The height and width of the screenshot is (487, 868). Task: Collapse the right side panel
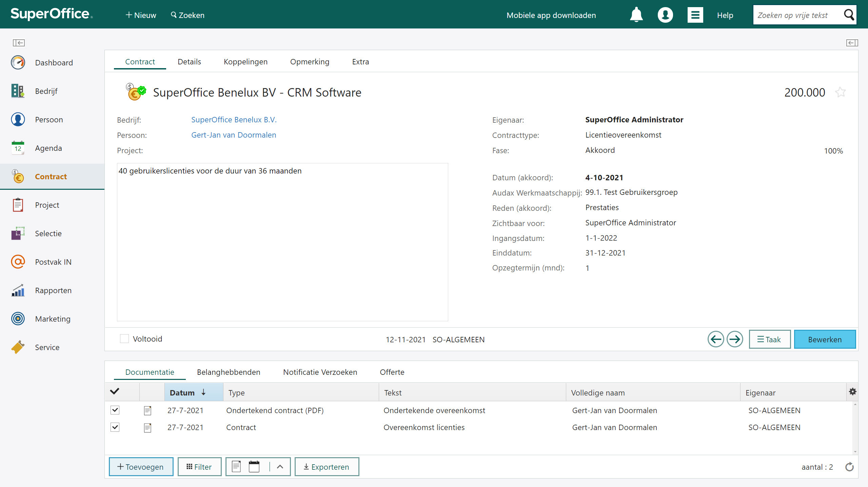tap(852, 43)
